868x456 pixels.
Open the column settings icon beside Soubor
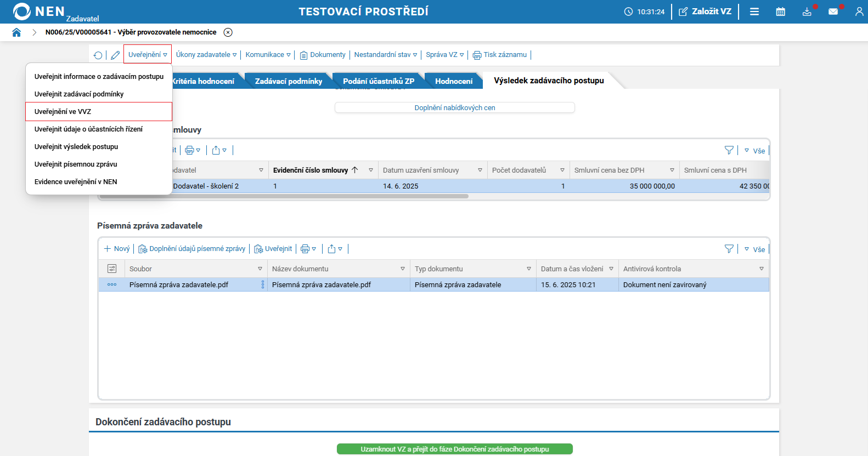112,269
